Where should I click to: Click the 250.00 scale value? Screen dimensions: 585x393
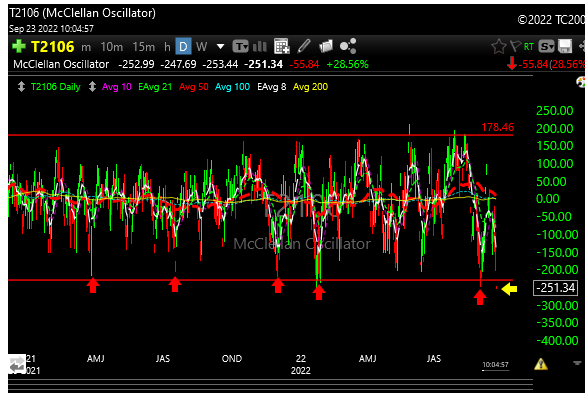(554, 111)
